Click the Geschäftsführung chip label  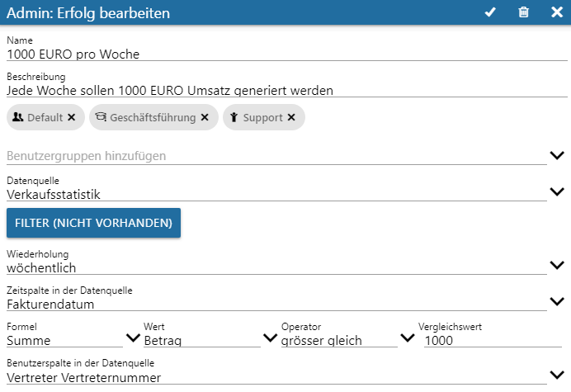point(153,117)
